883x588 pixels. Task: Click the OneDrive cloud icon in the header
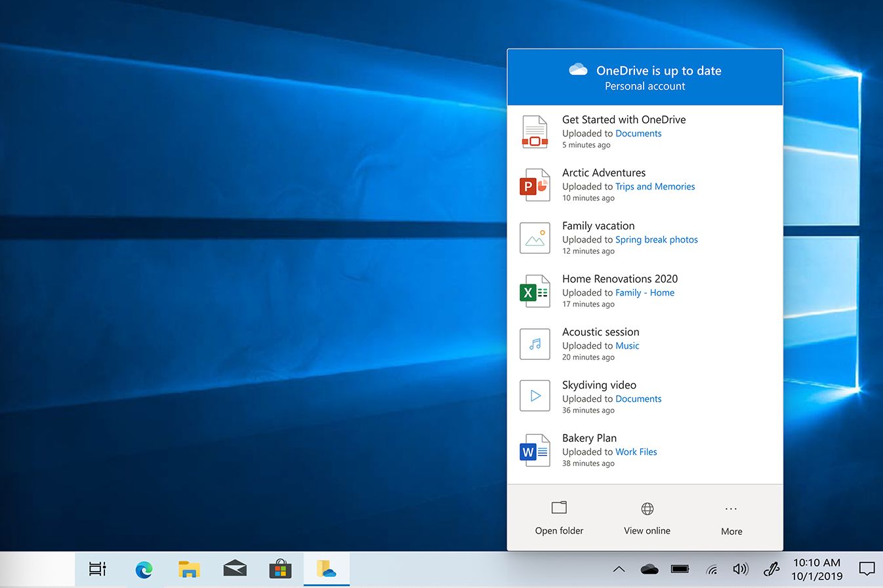tap(577, 69)
